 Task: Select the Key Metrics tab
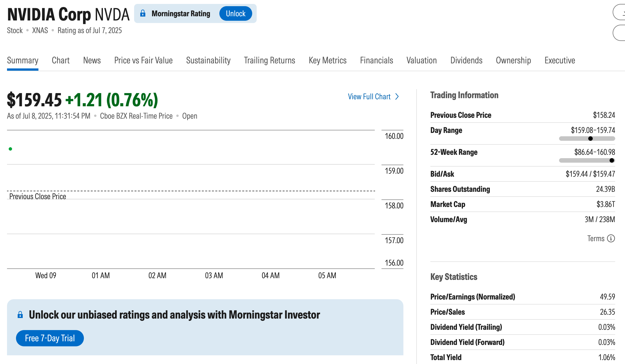[x=327, y=60]
